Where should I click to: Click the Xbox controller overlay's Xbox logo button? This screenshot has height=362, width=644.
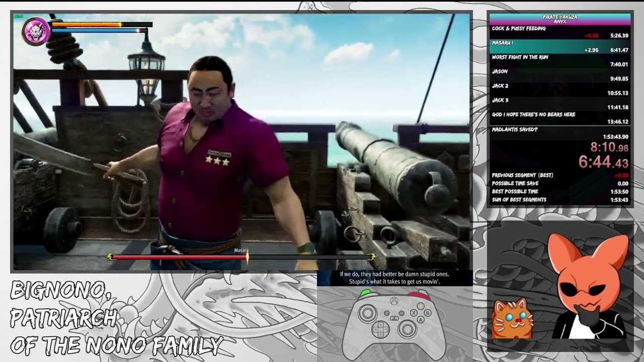[x=394, y=302]
